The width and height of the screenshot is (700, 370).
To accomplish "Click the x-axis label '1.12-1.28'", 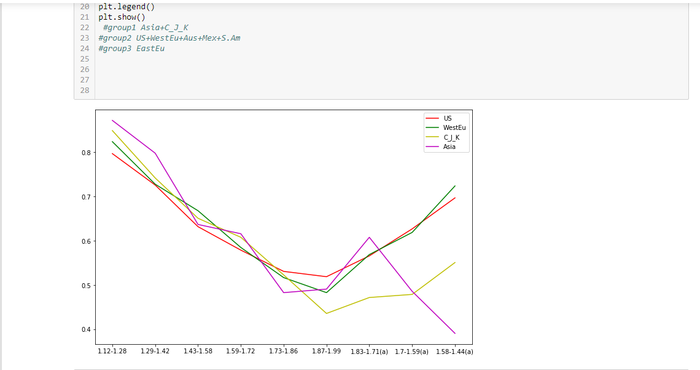I will (112, 351).
